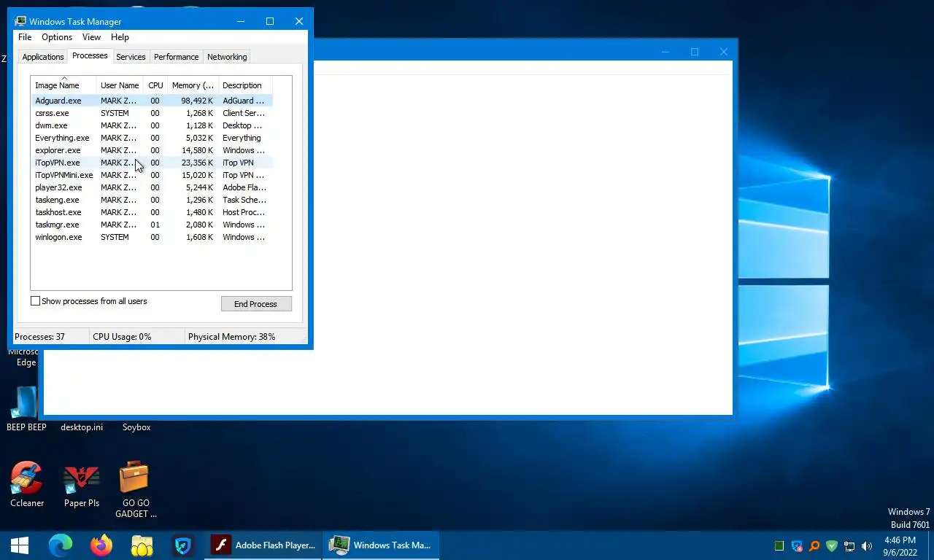The image size is (934, 560).
Task: Click the Windows Task Manager taskbar button
Action: point(381,545)
